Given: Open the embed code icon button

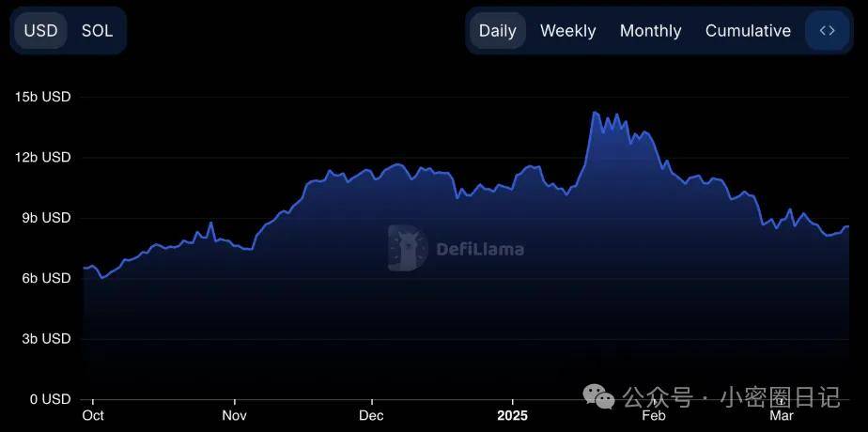Looking at the screenshot, I should (x=827, y=30).
